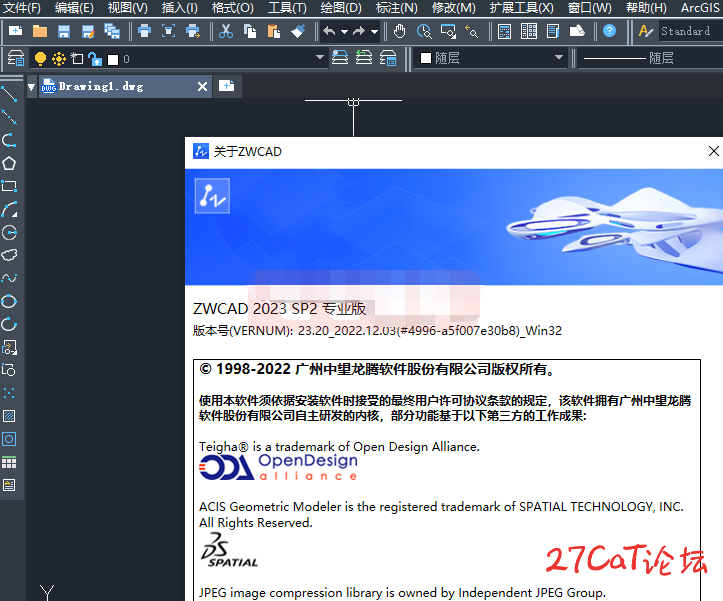Select the Spline tool
The image size is (723, 601).
[x=9, y=278]
